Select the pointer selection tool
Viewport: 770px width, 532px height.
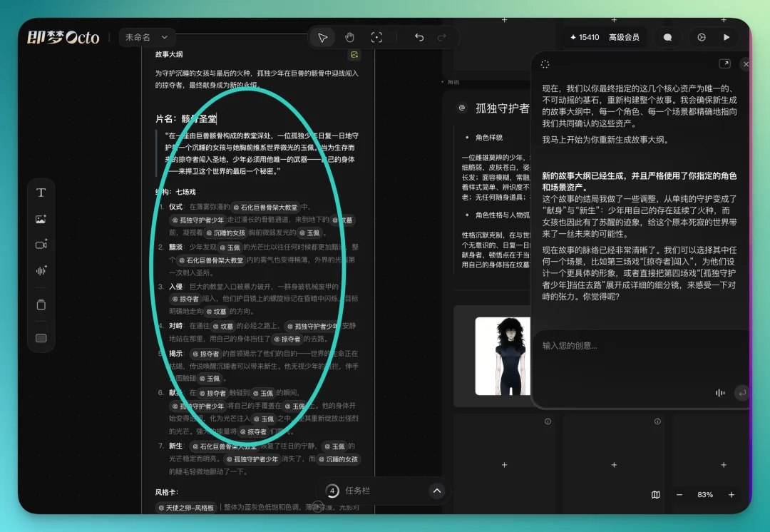(322, 37)
